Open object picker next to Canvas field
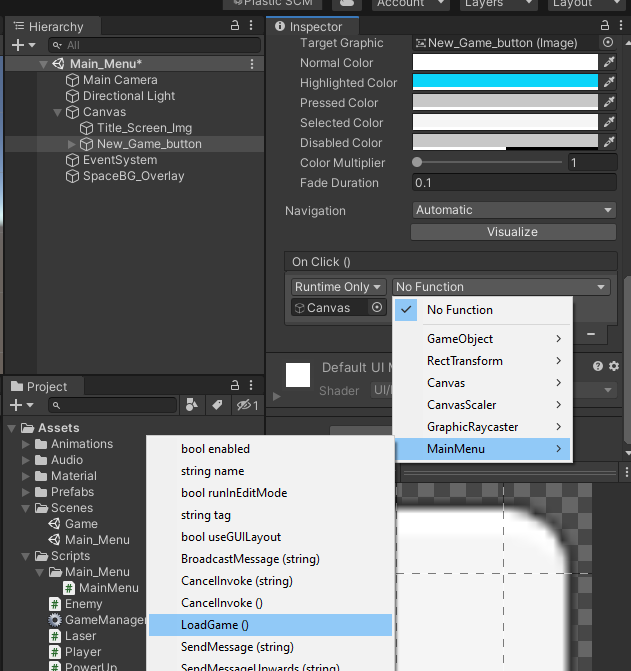 (x=376, y=308)
